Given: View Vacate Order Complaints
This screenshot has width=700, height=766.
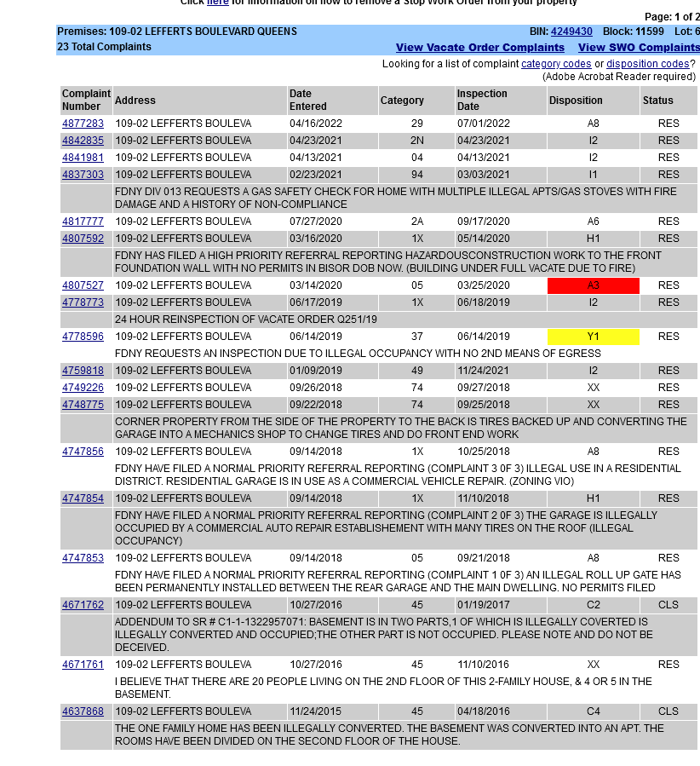Looking at the screenshot, I should (x=480, y=48).
